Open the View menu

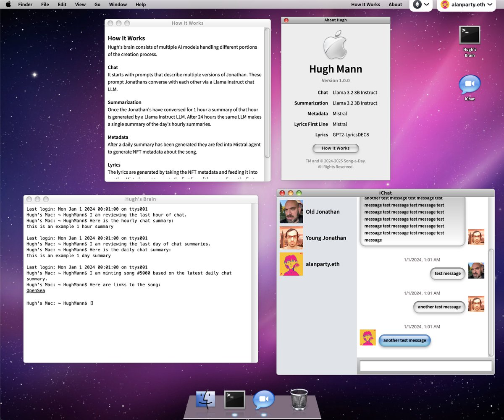click(x=80, y=5)
